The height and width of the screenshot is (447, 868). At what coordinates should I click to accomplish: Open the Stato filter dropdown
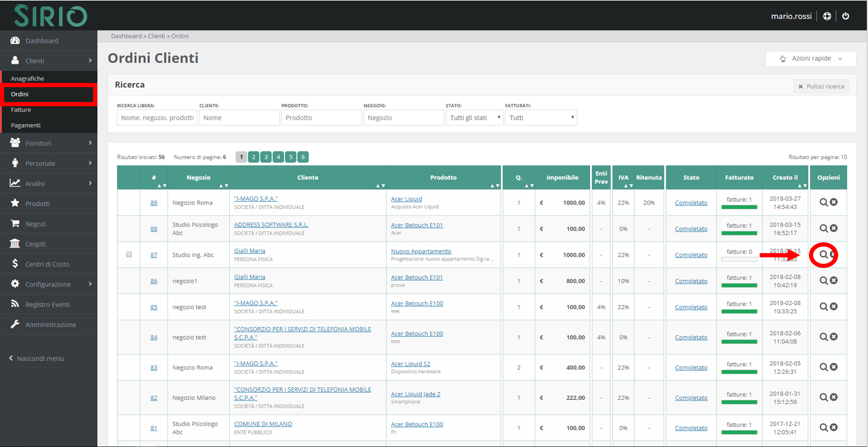click(x=474, y=118)
